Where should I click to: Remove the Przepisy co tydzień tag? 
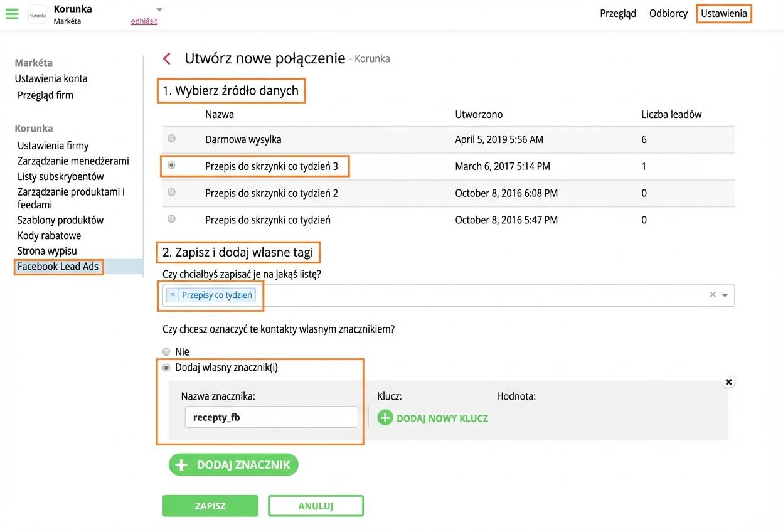173,295
